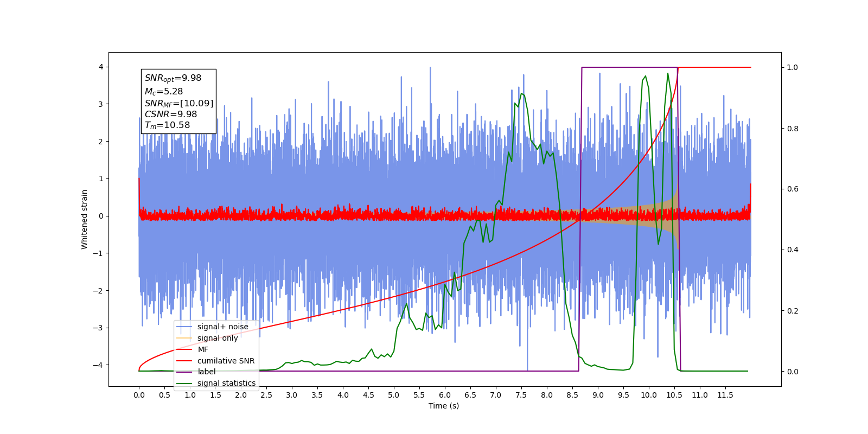Click the 3.5 tick on the time axis
Image resolution: width=868 pixels, height=434 pixels.
[x=317, y=395]
